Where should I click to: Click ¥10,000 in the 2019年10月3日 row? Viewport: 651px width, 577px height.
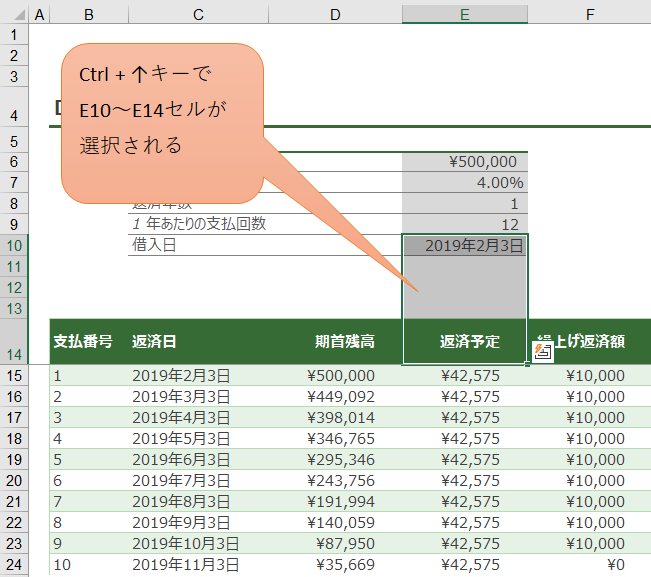[590, 543]
